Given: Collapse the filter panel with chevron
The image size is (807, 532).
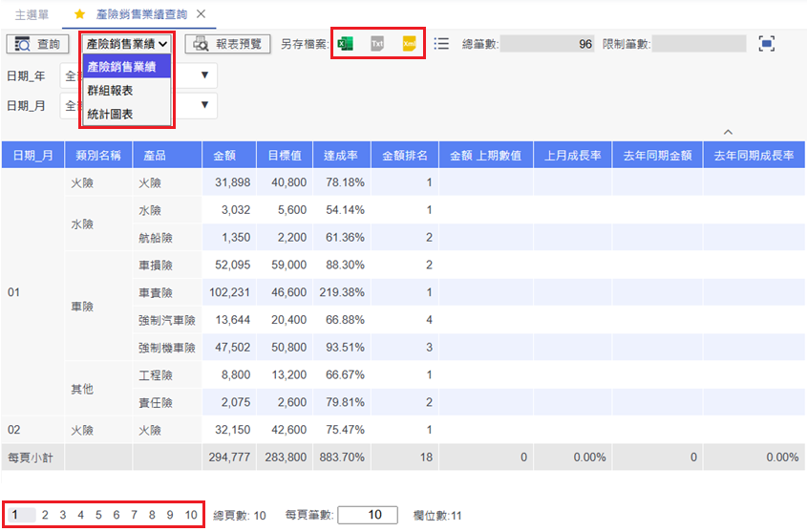Looking at the screenshot, I should coord(728,132).
